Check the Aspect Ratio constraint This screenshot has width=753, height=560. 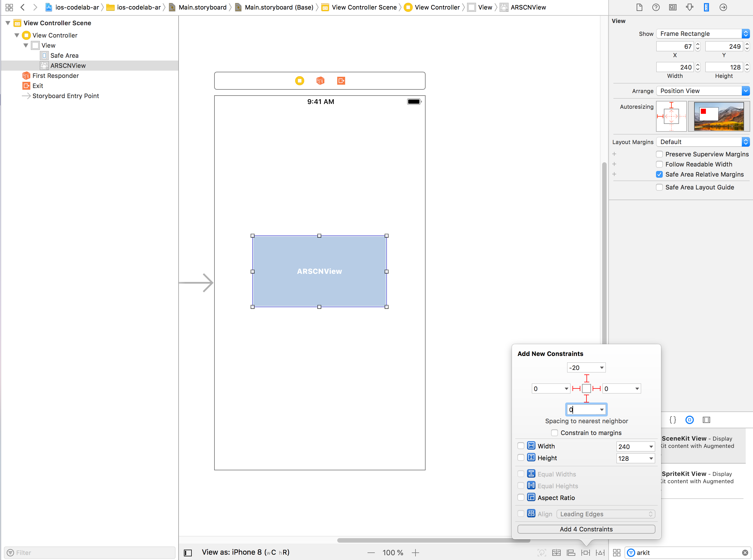tap(521, 497)
